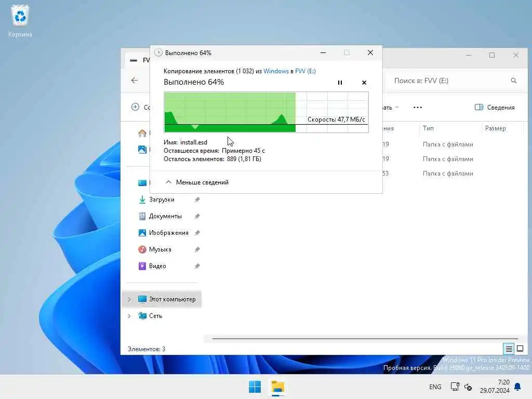The width and height of the screenshot is (532, 399).
Task: Click the horizontal scrollbar in file list
Action: click(365, 338)
